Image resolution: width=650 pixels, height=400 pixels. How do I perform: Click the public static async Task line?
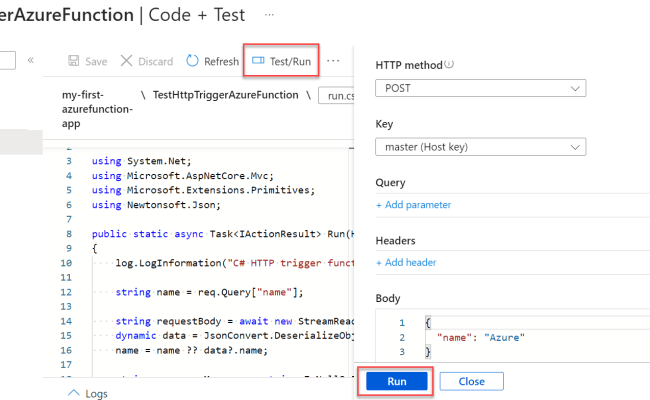click(x=223, y=234)
